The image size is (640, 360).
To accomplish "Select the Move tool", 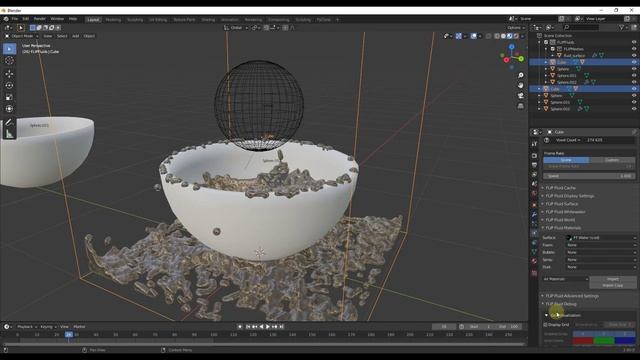I will tap(9, 74).
